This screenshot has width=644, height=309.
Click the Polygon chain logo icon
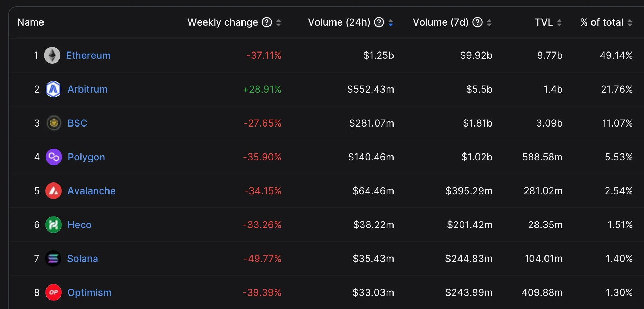(x=54, y=157)
